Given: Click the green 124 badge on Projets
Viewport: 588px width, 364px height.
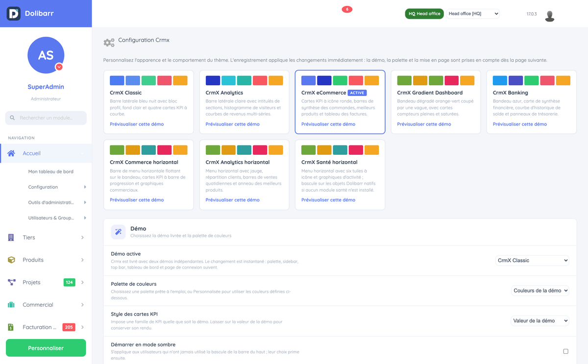Looking at the screenshot, I should point(69,282).
